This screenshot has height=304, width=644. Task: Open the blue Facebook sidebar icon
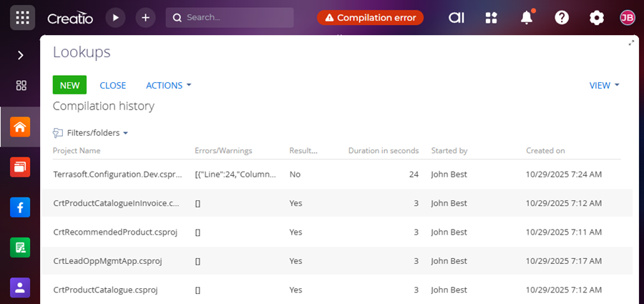point(20,207)
